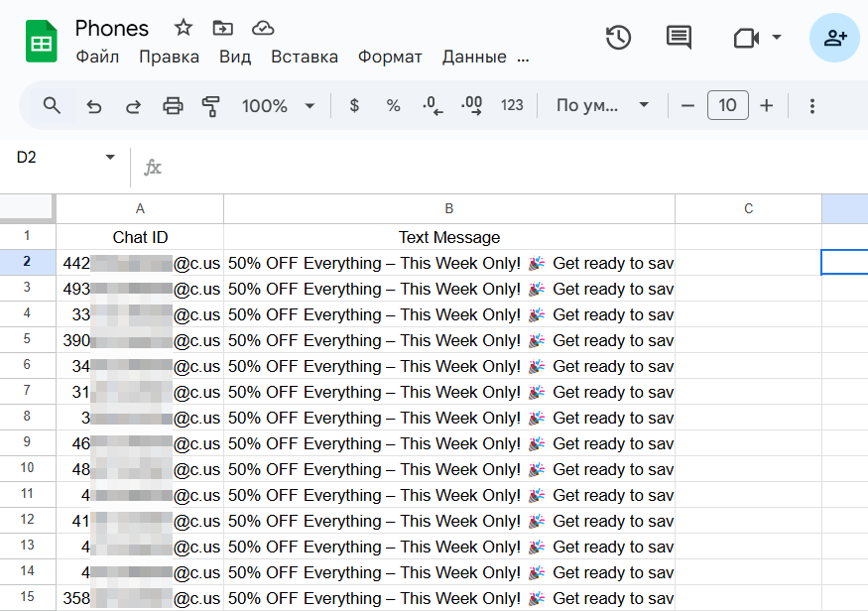Check cloud save status icon
The width and height of the screenshot is (868, 611).
pos(263,28)
